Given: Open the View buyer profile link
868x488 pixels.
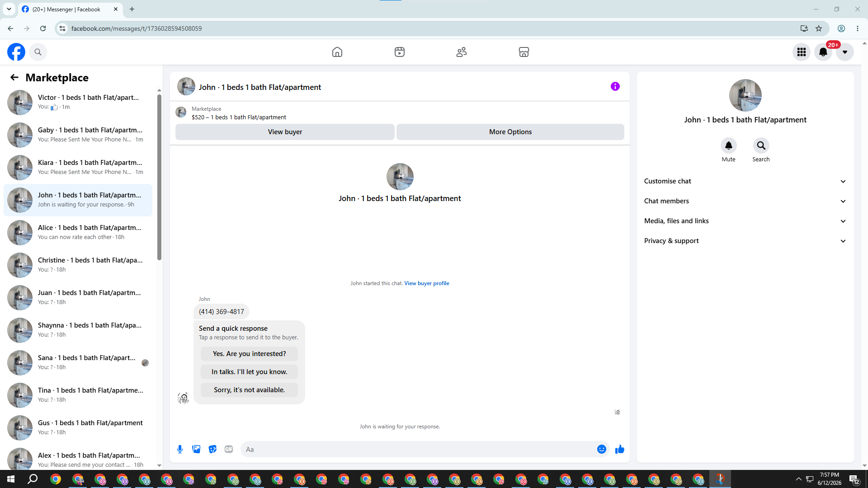Looking at the screenshot, I should coord(427,283).
